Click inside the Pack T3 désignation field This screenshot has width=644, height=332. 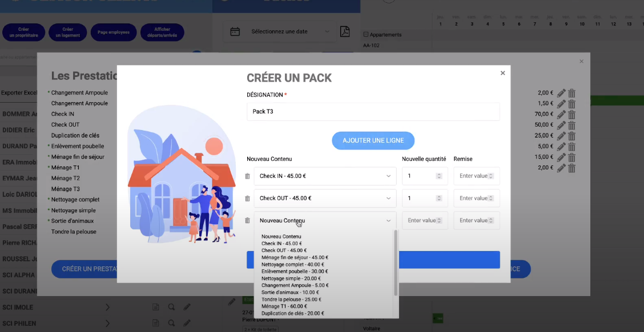[373, 112]
